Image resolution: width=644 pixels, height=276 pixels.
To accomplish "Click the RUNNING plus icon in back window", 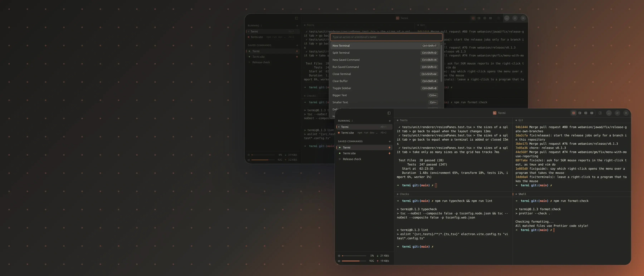I will (x=297, y=26).
